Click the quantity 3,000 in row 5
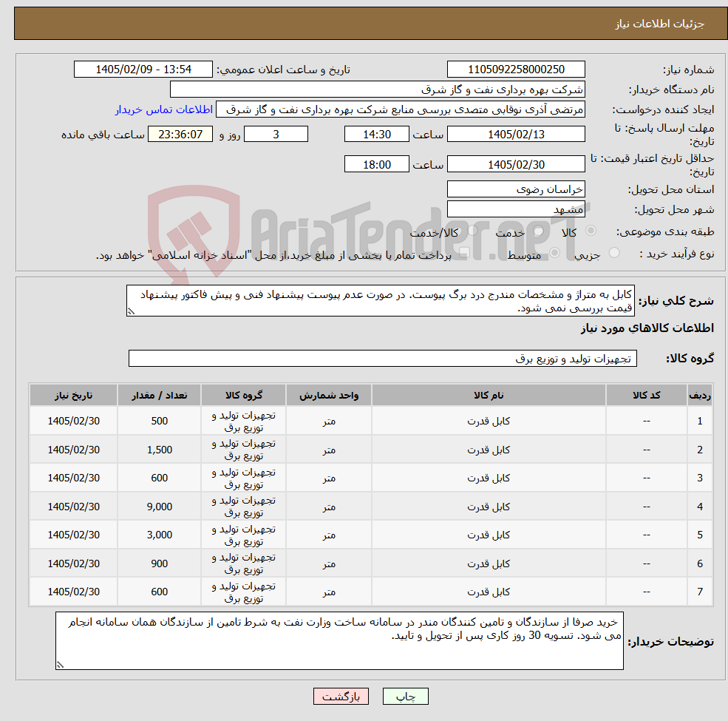 pyautogui.click(x=159, y=535)
